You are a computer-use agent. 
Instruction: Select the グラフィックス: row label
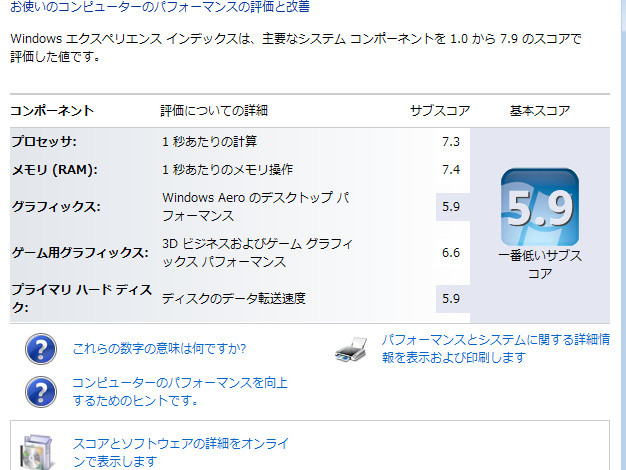[x=56, y=207]
